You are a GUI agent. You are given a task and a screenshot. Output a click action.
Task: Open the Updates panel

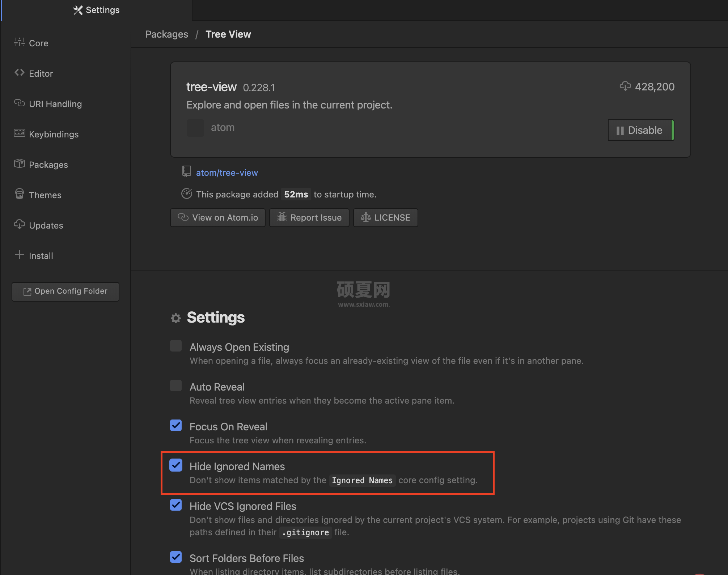46,226
